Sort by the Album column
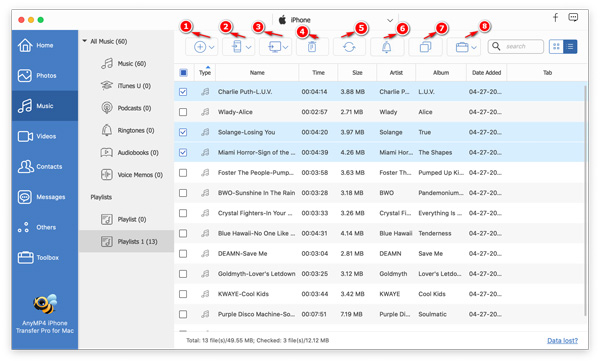Image resolution: width=600 pixels, height=363 pixels. (441, 72)
